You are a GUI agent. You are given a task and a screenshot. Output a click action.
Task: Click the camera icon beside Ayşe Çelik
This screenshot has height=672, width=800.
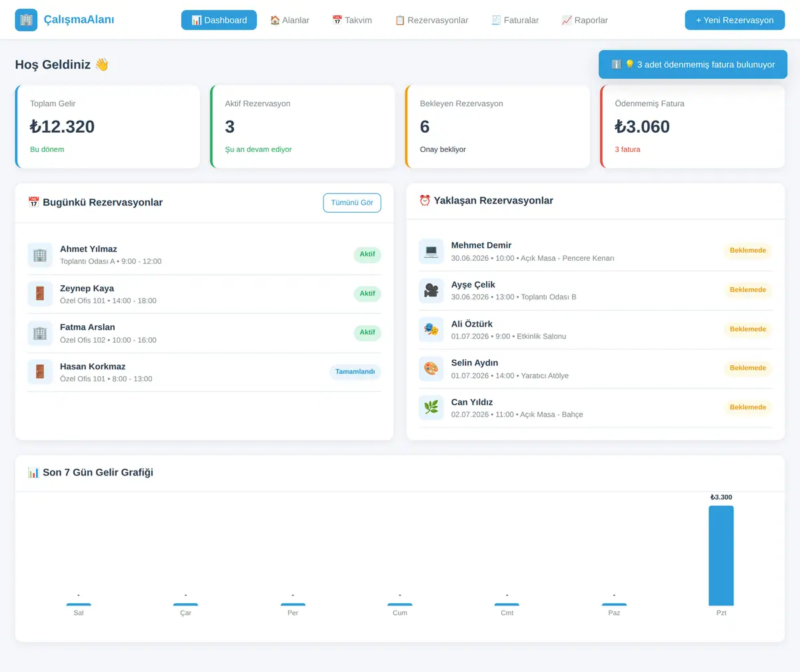tap(431, 291)
